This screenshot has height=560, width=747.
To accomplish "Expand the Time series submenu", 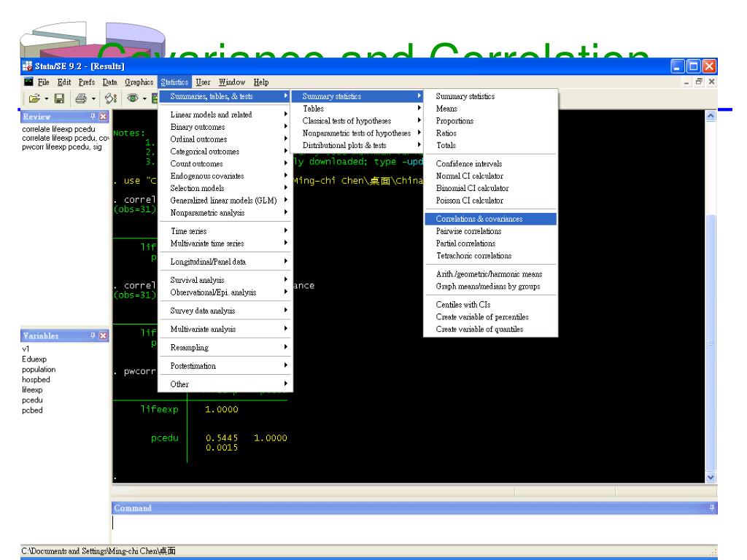I will pos(225,231).
